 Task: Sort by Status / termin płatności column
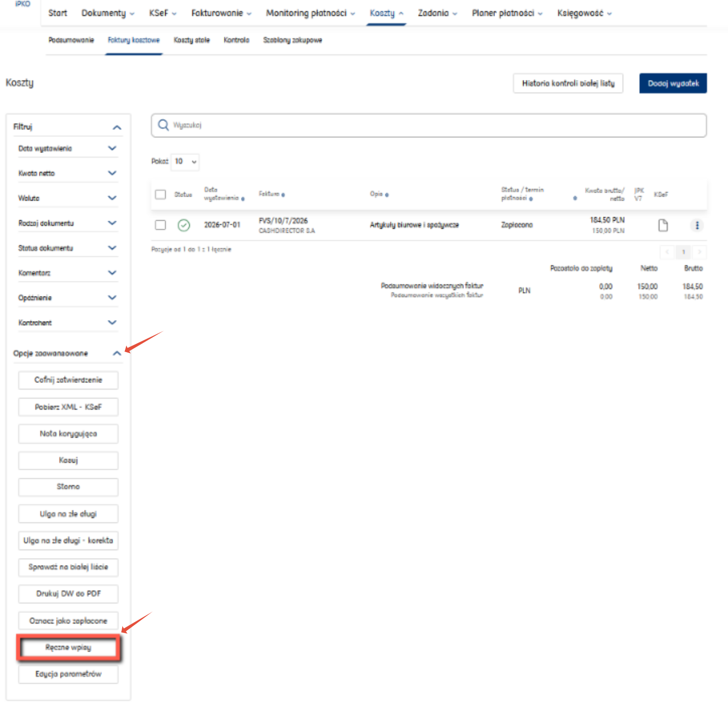[522, 194]
